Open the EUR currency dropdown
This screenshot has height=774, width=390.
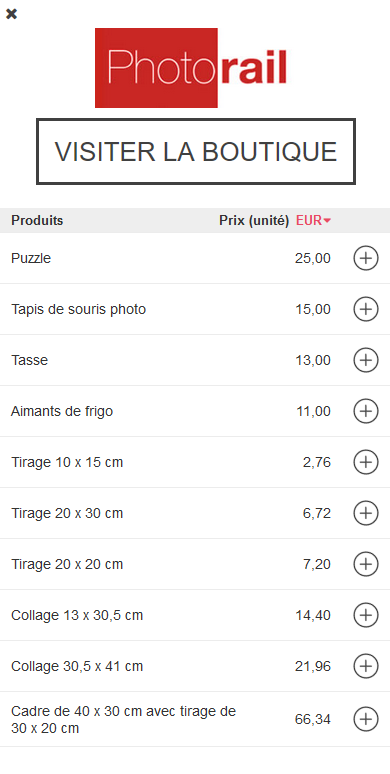tap(313, 221)
